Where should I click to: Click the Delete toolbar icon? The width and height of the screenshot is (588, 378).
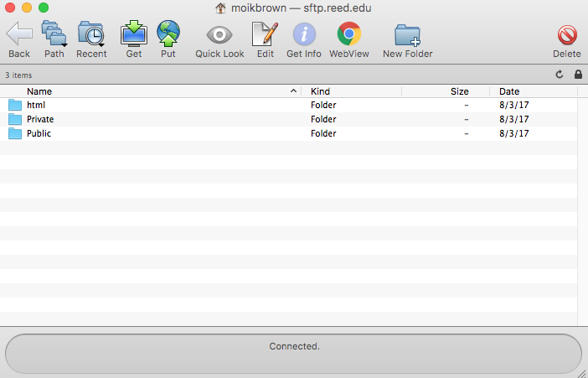[566, 34]
